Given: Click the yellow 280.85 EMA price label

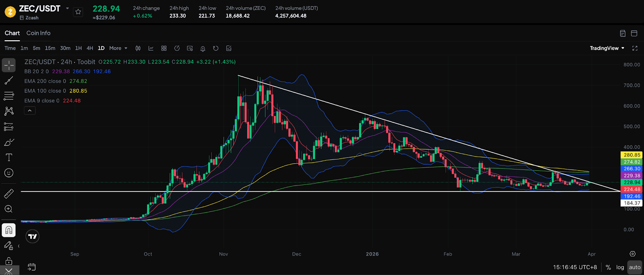Looking at the screenshot, I should [632, 155].
